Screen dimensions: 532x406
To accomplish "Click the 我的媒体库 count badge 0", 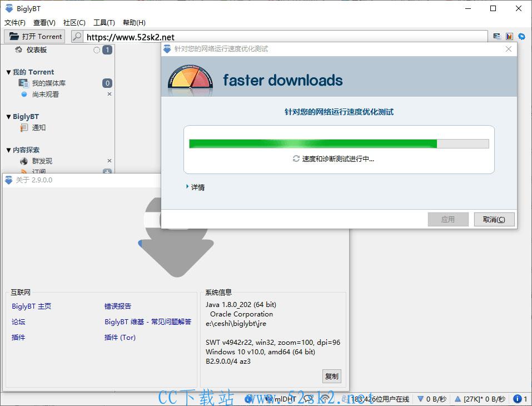I will pos(107,83).
